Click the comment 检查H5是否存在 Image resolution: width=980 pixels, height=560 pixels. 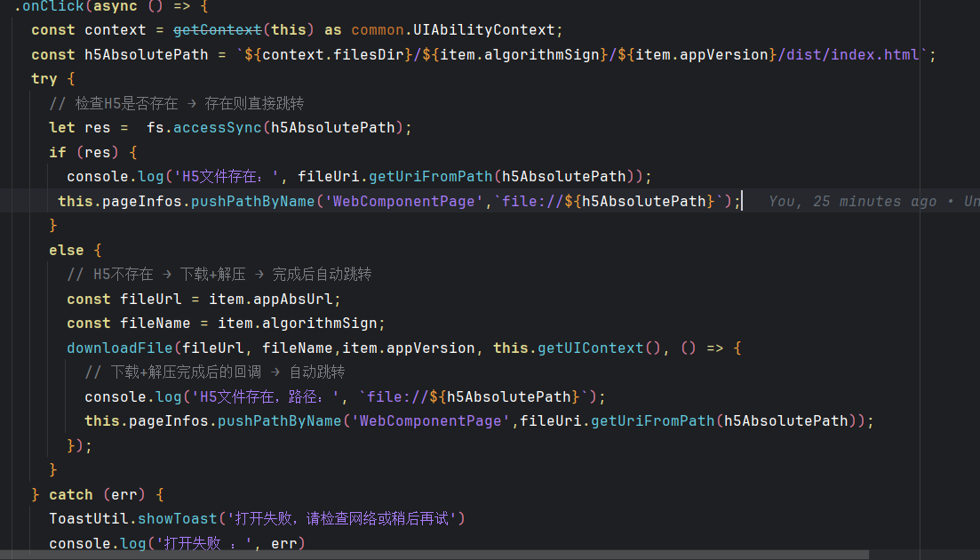(x=127, y=104)
